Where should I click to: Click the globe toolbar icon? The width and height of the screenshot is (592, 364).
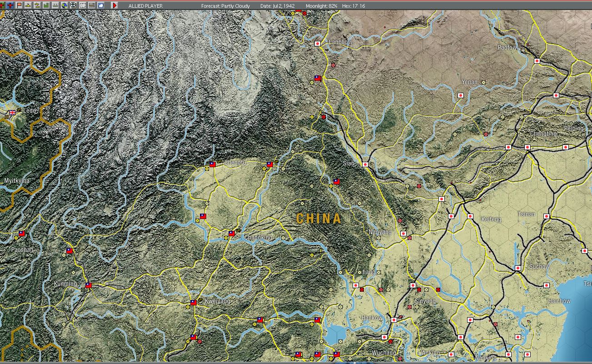[65, 5]
